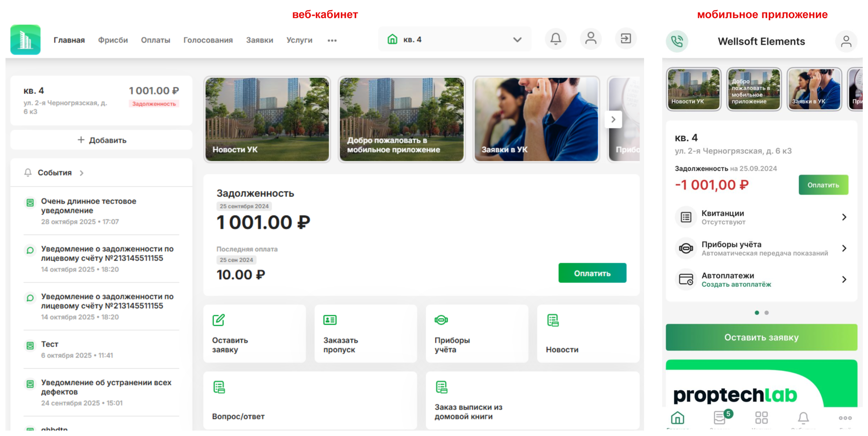Open mobile app profile icon
This screenshot has height=436, width=868.
846,41
